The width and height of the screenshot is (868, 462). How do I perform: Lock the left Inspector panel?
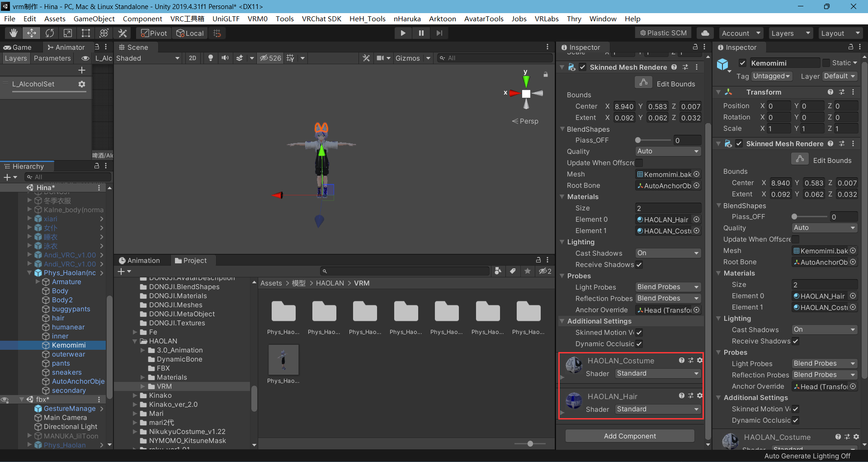click(695, 47)
